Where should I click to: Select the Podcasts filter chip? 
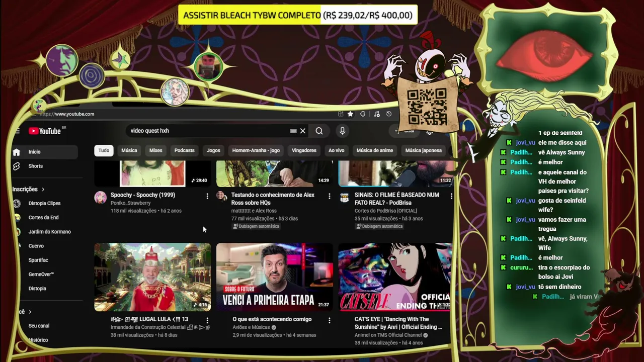pyautogui.click(x=184, y=150)
